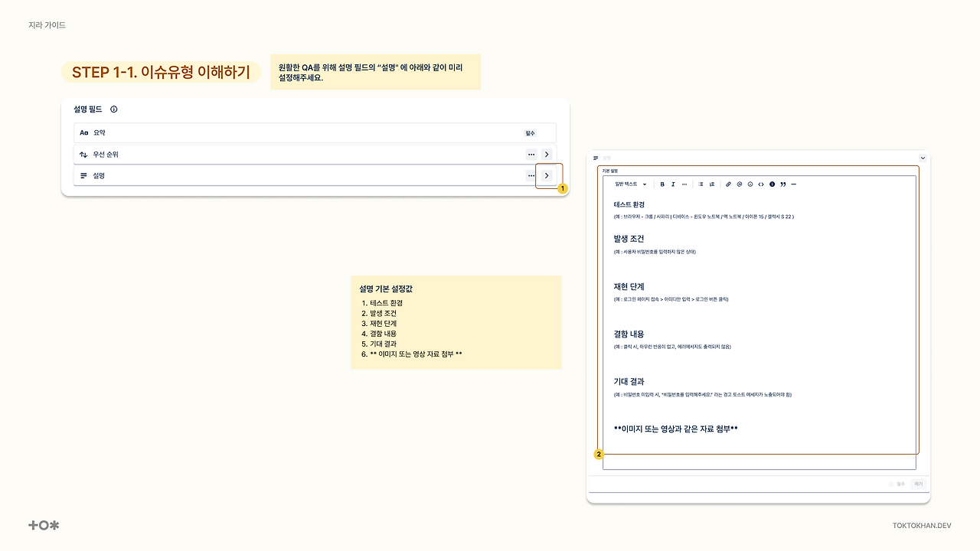
Task: Insert an @ mention
Action: pos(740,184)
